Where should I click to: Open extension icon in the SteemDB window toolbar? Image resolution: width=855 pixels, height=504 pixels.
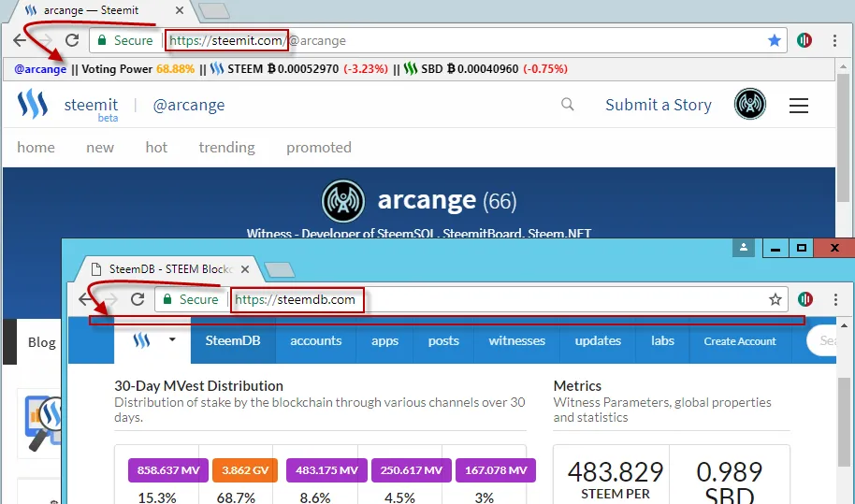(805, 299)
